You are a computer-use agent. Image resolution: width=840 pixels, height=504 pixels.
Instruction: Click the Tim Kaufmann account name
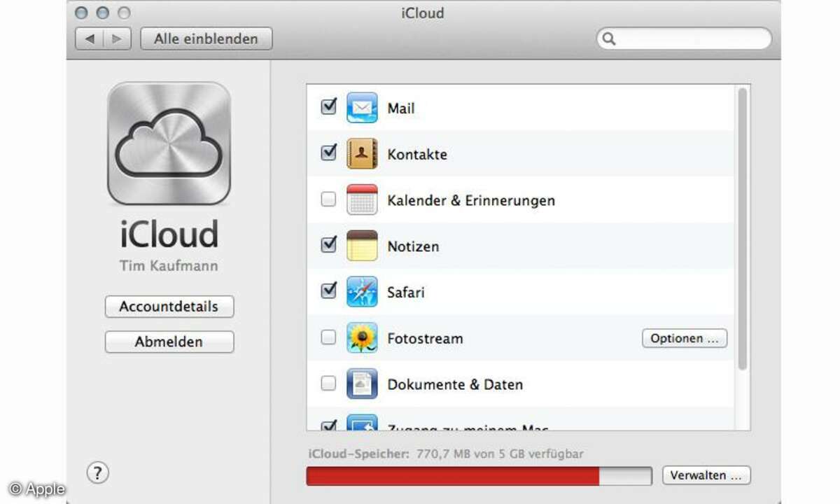[x=169, y=266]
